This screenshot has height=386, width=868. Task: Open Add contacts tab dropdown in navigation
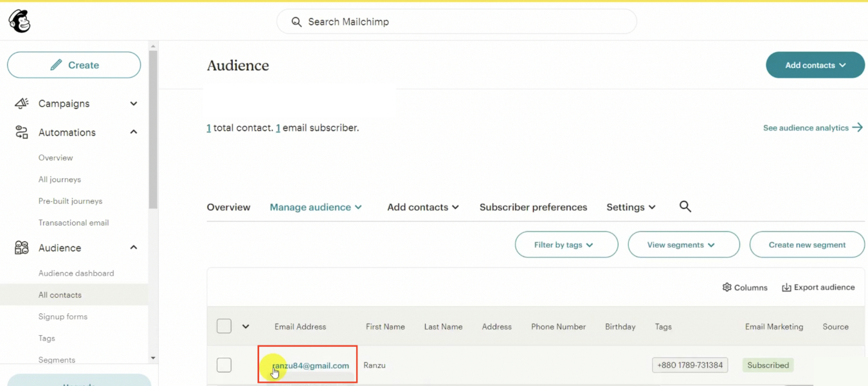tap(423, 207)
